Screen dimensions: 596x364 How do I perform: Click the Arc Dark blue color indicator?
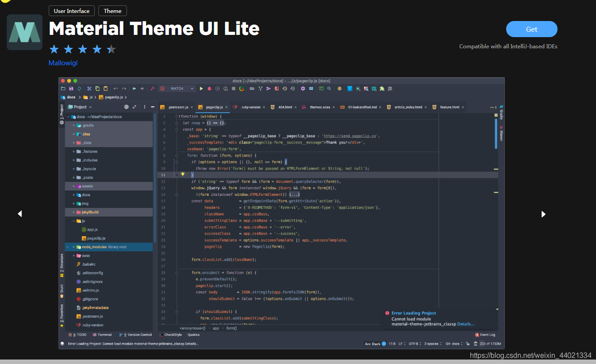(384, 344)
